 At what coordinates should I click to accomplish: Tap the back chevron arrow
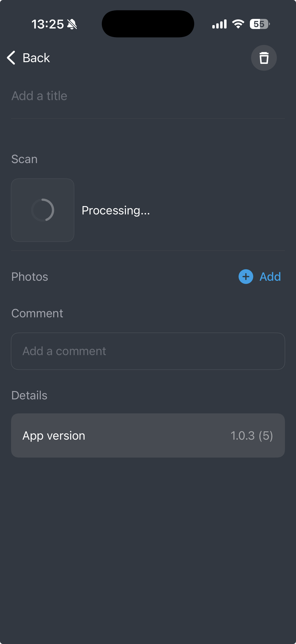(x=11, y=58)
